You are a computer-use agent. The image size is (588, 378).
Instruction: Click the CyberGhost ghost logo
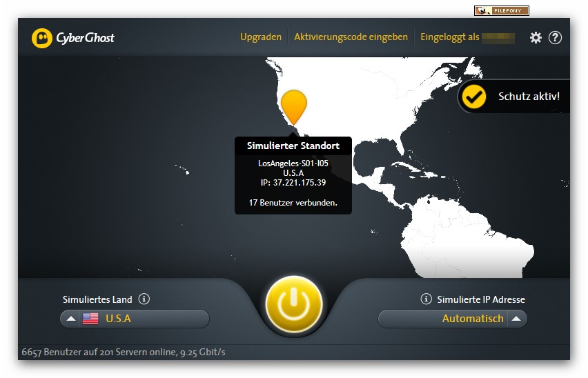click(42, 38)
